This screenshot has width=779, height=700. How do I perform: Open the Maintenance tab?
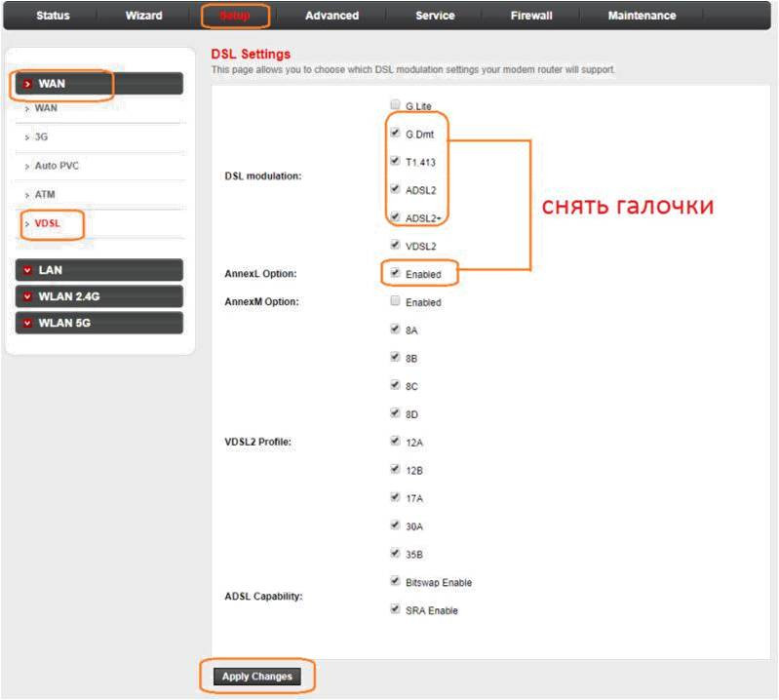point(642,16)
